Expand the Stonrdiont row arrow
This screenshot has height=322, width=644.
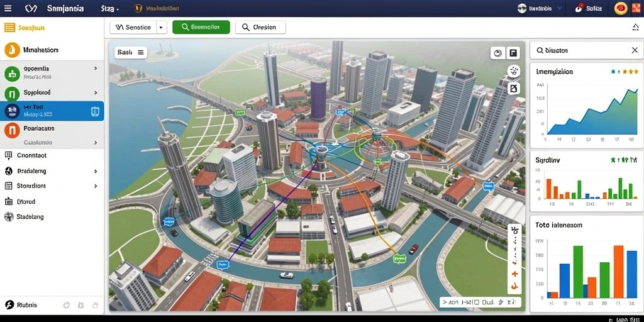click(96, 186)
